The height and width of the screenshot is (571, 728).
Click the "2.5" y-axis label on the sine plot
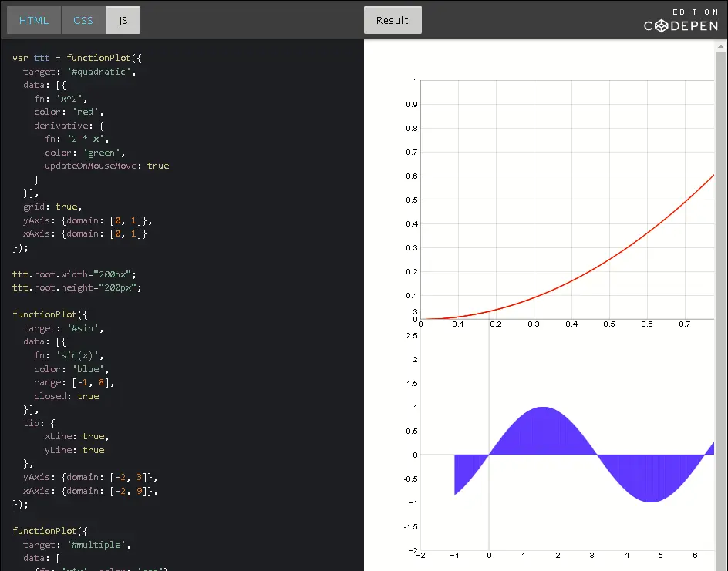412,336
